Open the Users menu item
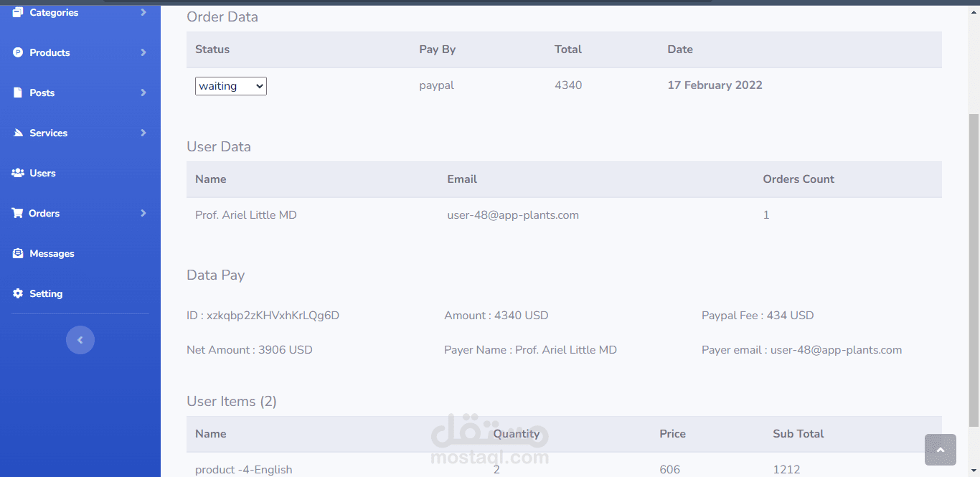 (x=42, y=173)
